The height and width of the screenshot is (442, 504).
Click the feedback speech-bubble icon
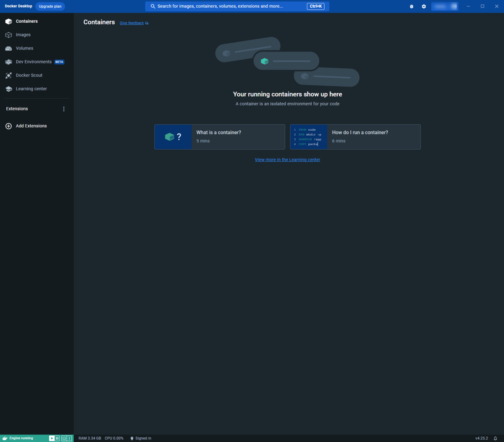click(147, 23)
